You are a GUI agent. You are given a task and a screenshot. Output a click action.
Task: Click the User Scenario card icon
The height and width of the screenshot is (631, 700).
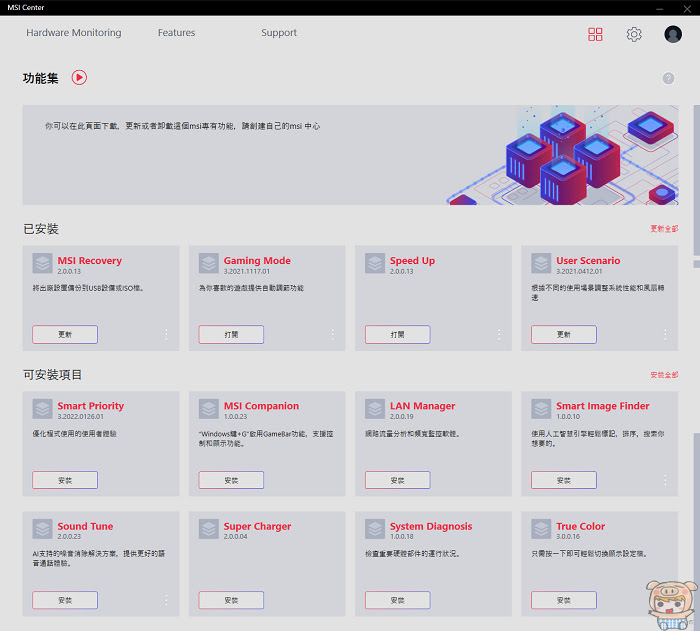(x=541, y=263)
